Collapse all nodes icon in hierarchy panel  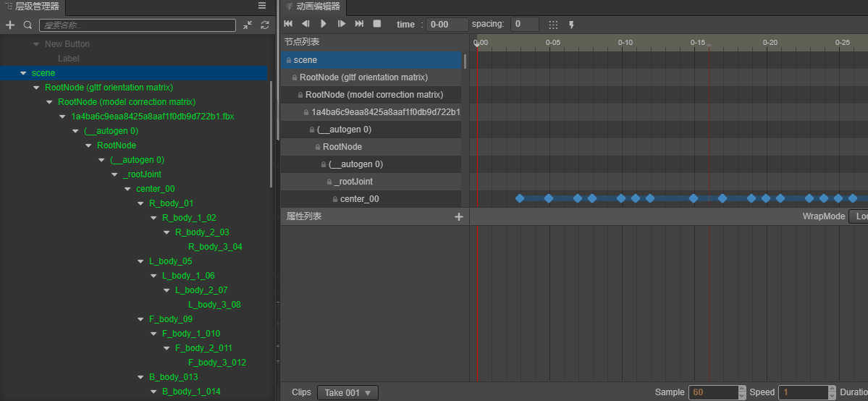pos(248,25)
